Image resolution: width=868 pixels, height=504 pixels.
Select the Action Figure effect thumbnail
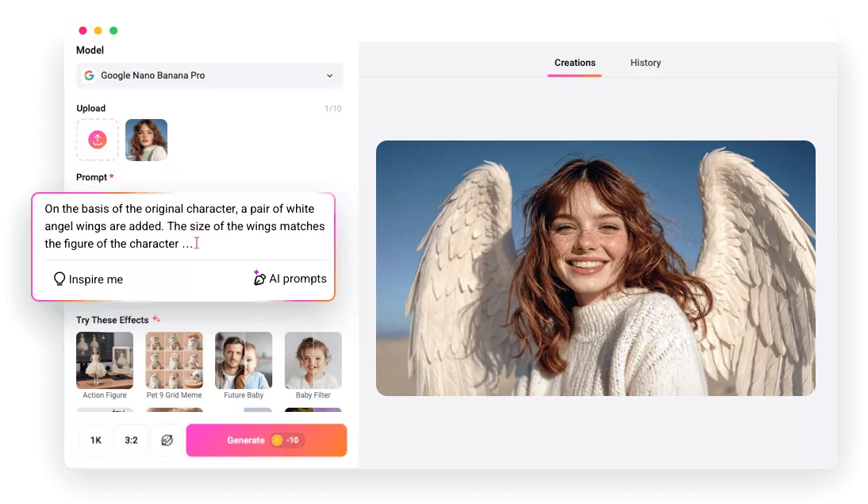tap(105, 360)
